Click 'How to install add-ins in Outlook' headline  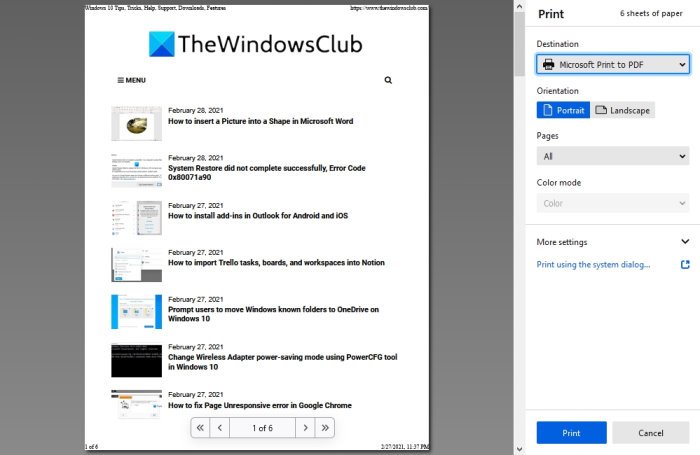258,216
